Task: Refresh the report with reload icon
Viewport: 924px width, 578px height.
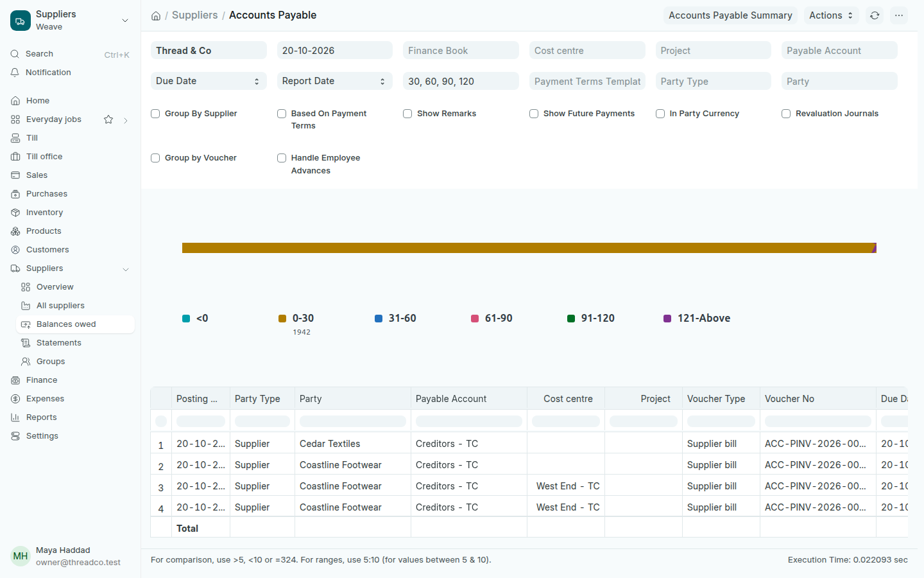Action: point(875,15)
